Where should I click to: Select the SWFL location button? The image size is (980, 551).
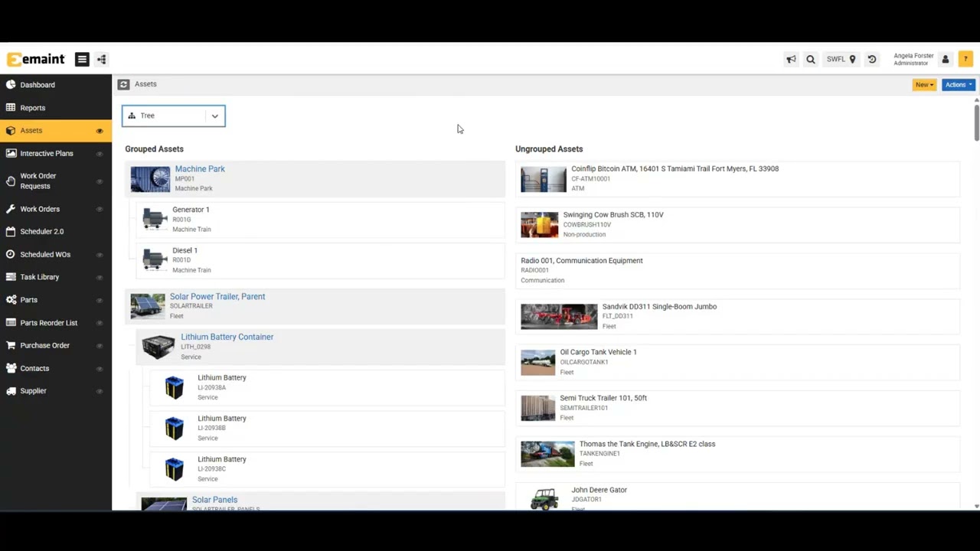(x=841, y=60)
